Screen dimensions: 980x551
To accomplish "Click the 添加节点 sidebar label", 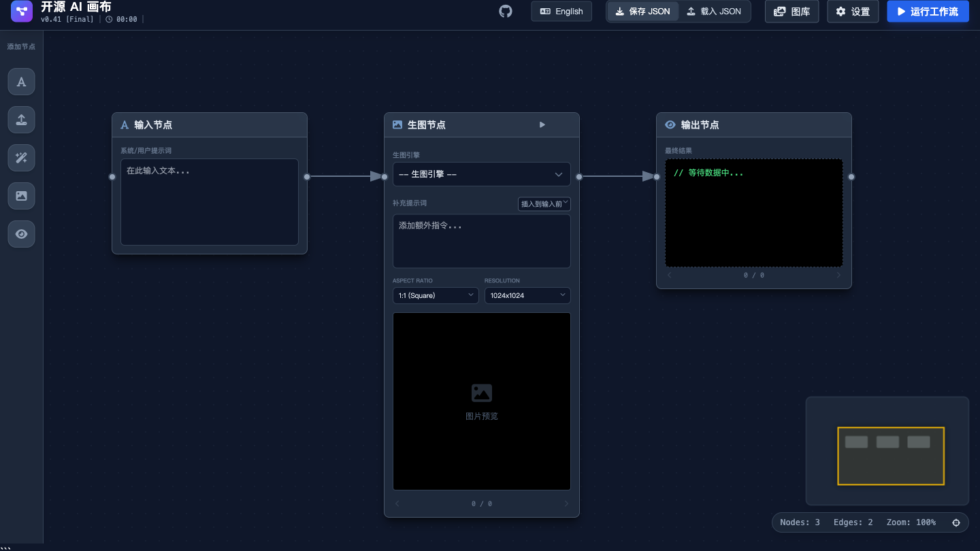I will point(21,47).
